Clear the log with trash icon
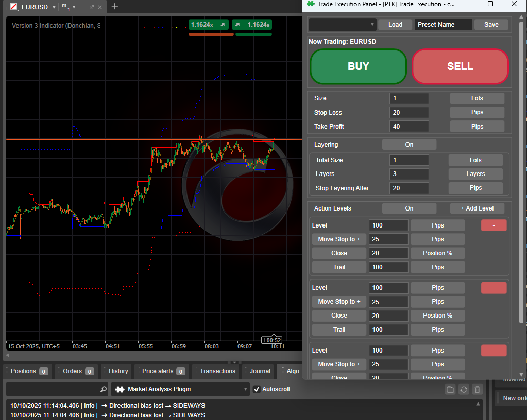527x420 pixels. click(477, 390)
